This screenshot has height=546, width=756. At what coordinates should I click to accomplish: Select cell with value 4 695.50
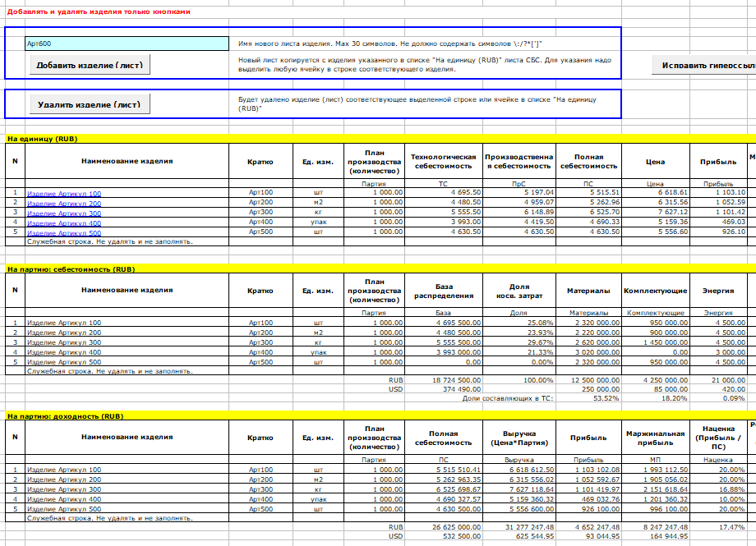pos(443,192)
